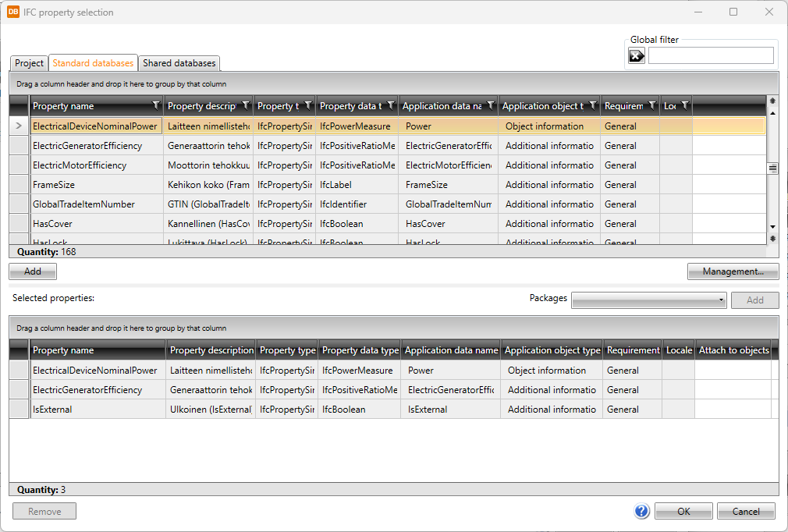Select the ElectricMotorEfficiency row header in top grid
Viewport: 788px width, 532px height.
[19, 165]
